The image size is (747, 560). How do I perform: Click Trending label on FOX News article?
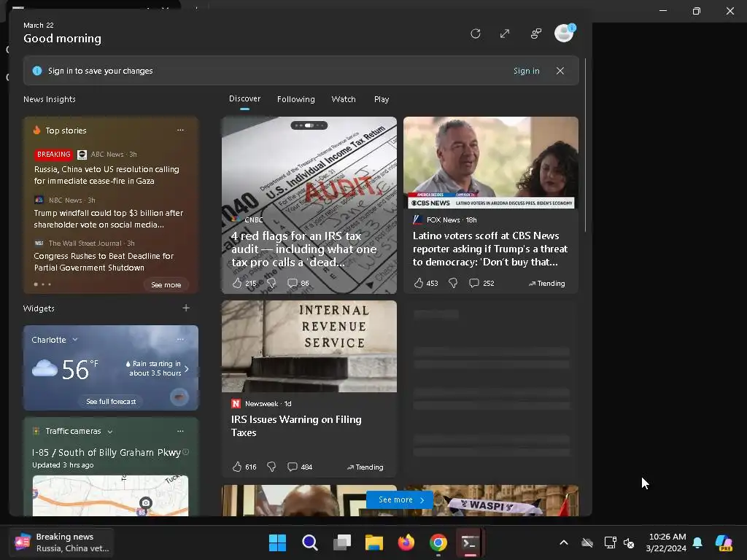click(547, 284)
